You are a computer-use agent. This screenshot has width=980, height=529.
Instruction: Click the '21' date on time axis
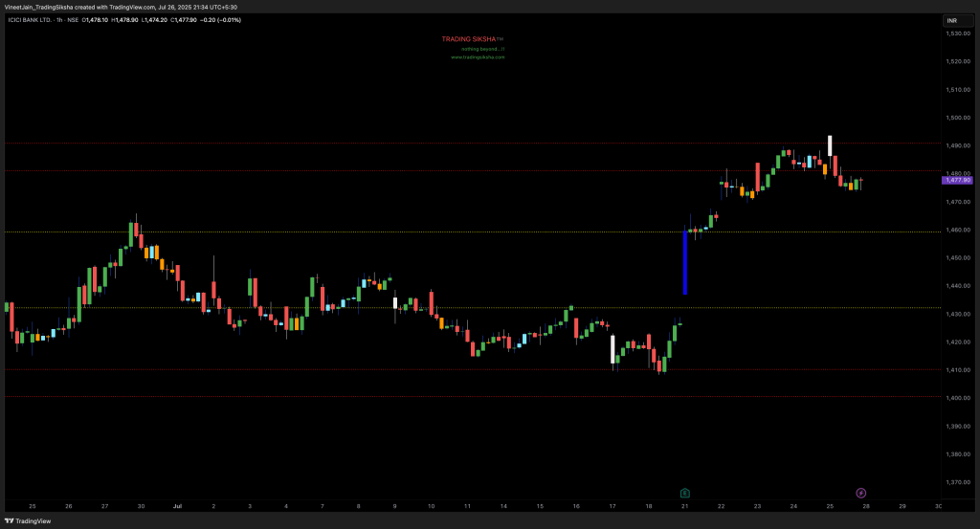[x=684, y=505]
